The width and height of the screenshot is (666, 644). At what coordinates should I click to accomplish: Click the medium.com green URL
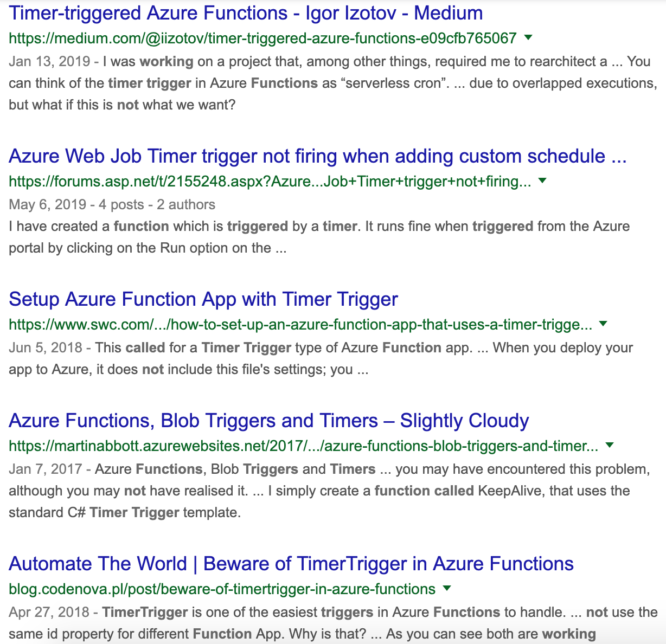point(262,38)
